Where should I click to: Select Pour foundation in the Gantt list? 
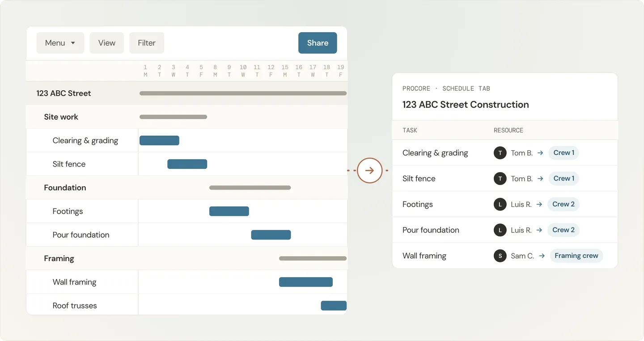click(81, 235)
